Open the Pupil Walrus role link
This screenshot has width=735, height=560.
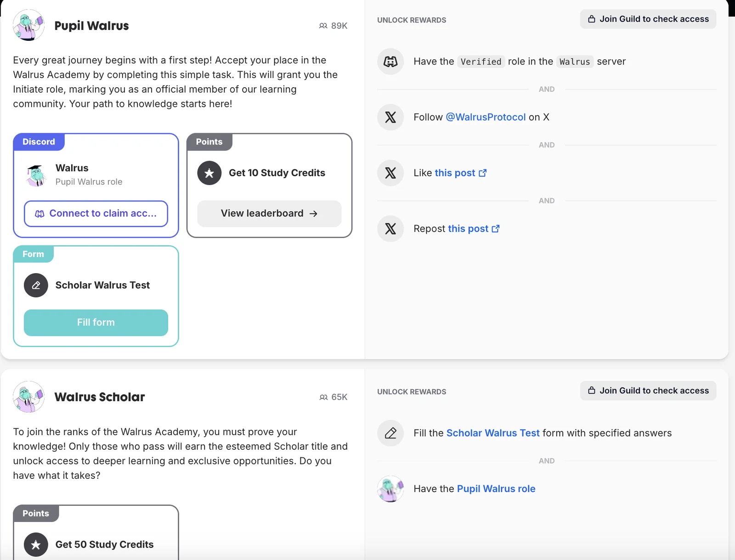(496, 489)
